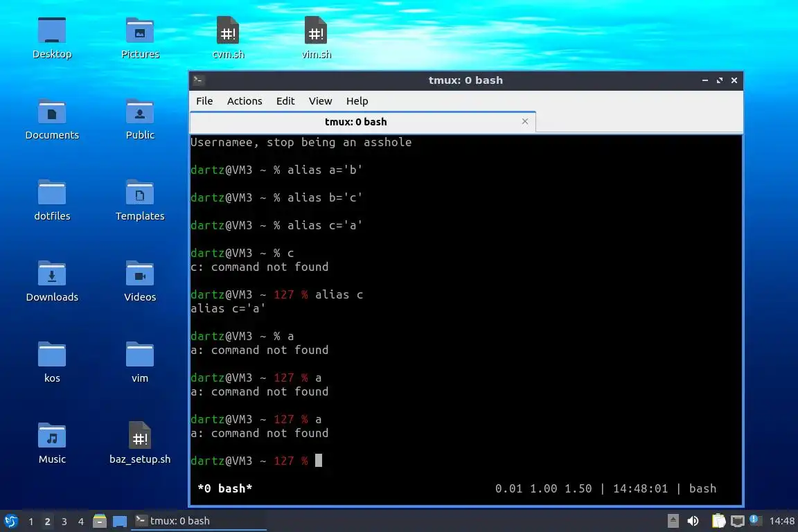Open the Music folder icon
This screenshot has height=532, width=798.
click(52, 443)
